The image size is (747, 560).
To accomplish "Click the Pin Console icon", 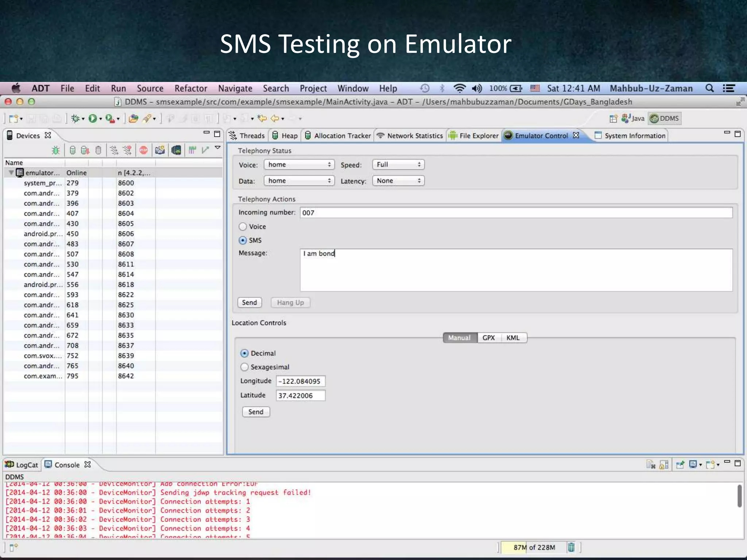I will pyautogui.click(x=680, y=464).
